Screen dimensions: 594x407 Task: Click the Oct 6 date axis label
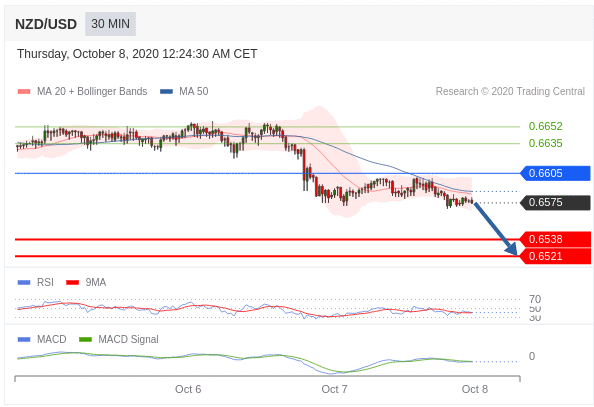(188, 389)
